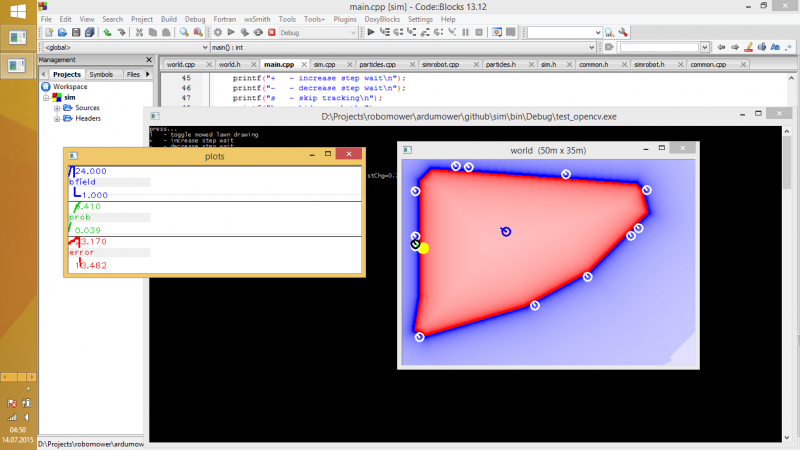This screenshot has width=800, height=450.
Task: Close the main.cpp tab
Action: (304, 64)
